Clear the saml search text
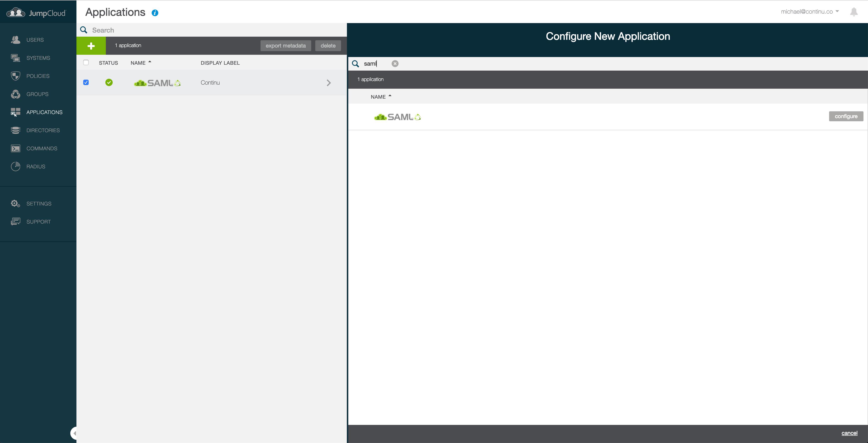The height and width of the screenshot is (443, 868). [x=395, y=63]
